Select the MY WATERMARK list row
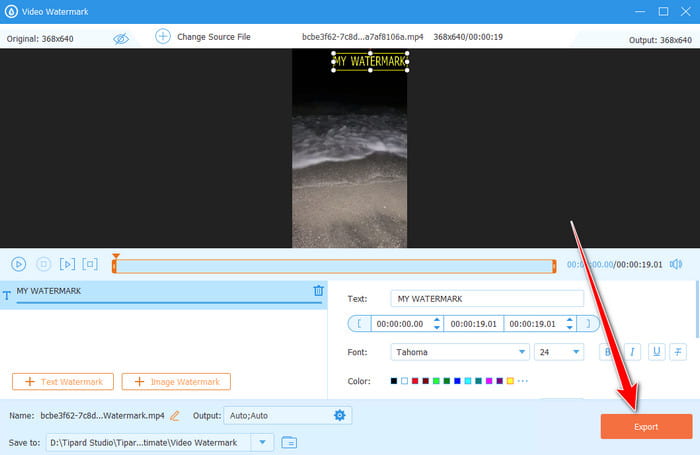Image resolution: width=700 pixels, height=455 pixels. (x=163, y=294)
